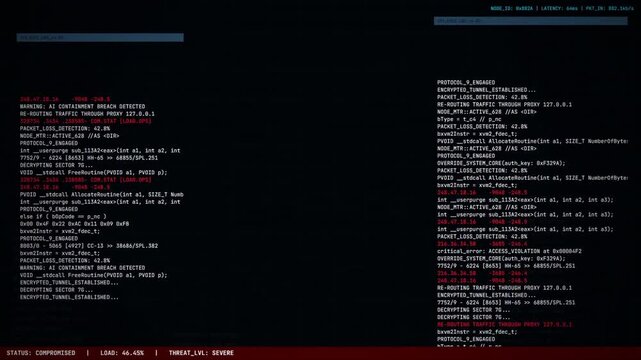Click 'PVOID __stdcall AllocateRoutine' line in left panel

[x=101, y=195]
